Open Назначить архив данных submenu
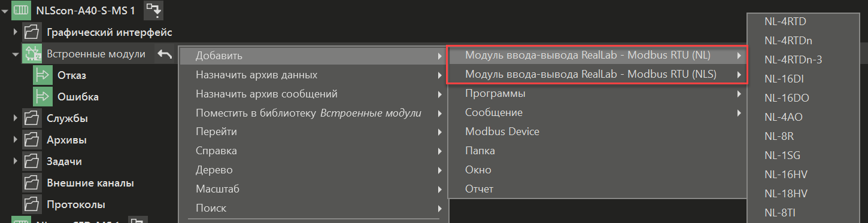The image size is (868, 223). pyautogui.click(x=313, y=75)
